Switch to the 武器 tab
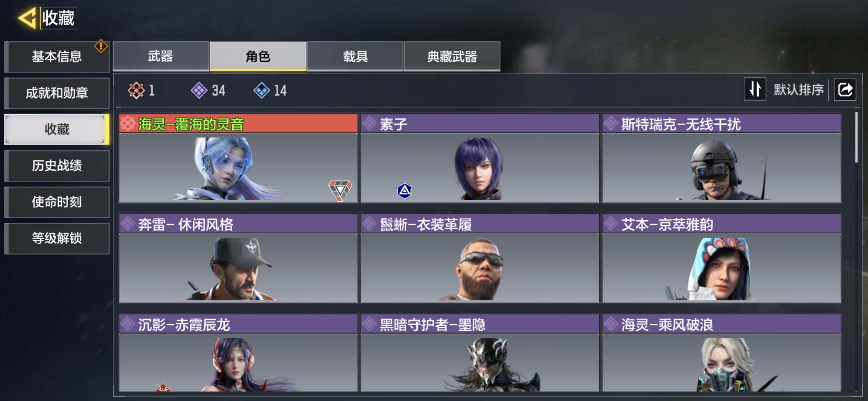 161,56
